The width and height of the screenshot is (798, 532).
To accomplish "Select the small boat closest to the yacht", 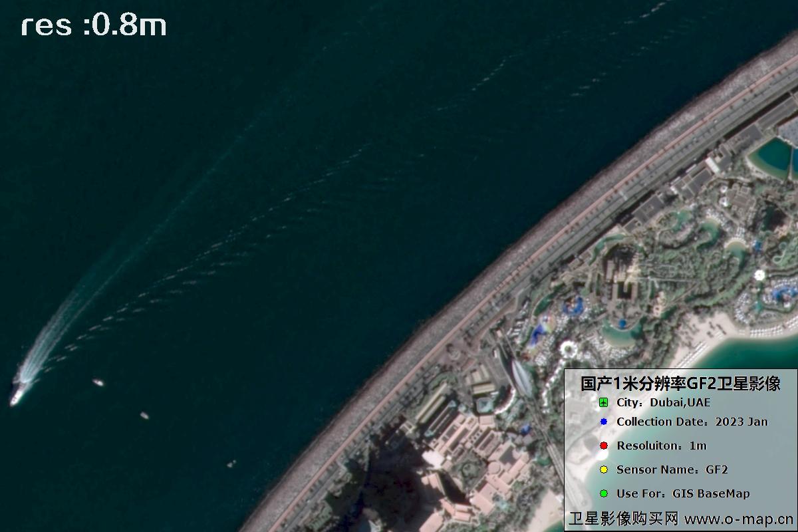I will pos(98,382).
